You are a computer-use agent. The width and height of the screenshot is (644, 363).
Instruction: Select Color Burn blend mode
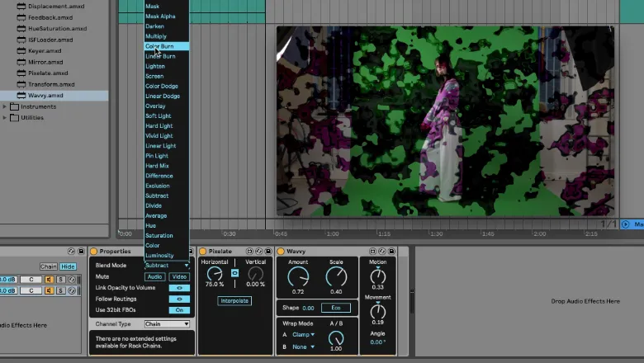(160, 46)
